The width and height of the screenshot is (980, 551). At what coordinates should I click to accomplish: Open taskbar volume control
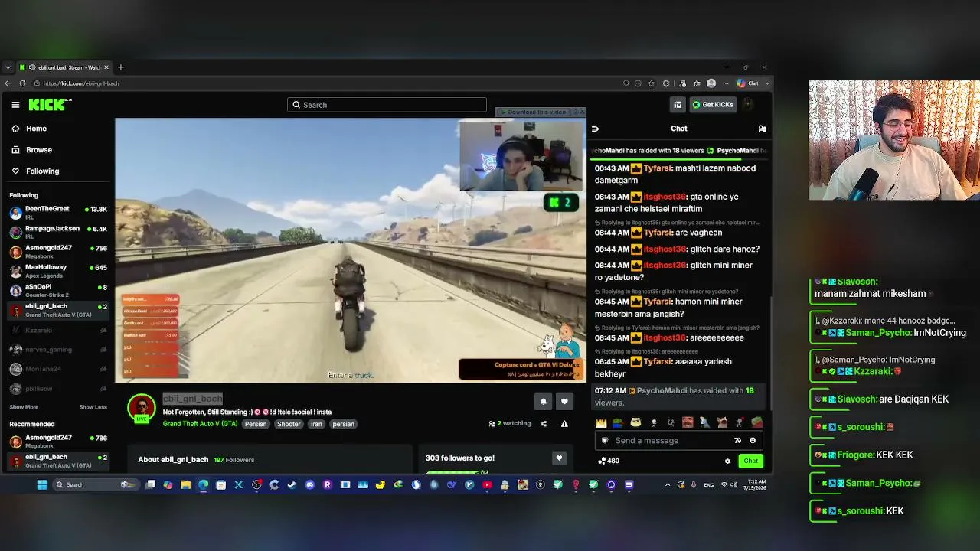click(733, 484)
